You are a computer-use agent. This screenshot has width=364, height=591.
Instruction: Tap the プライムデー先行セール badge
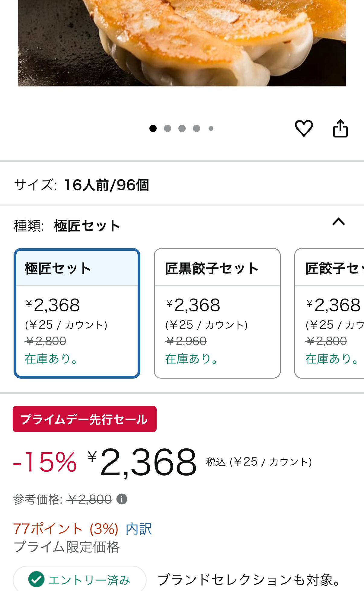(85, 419)
